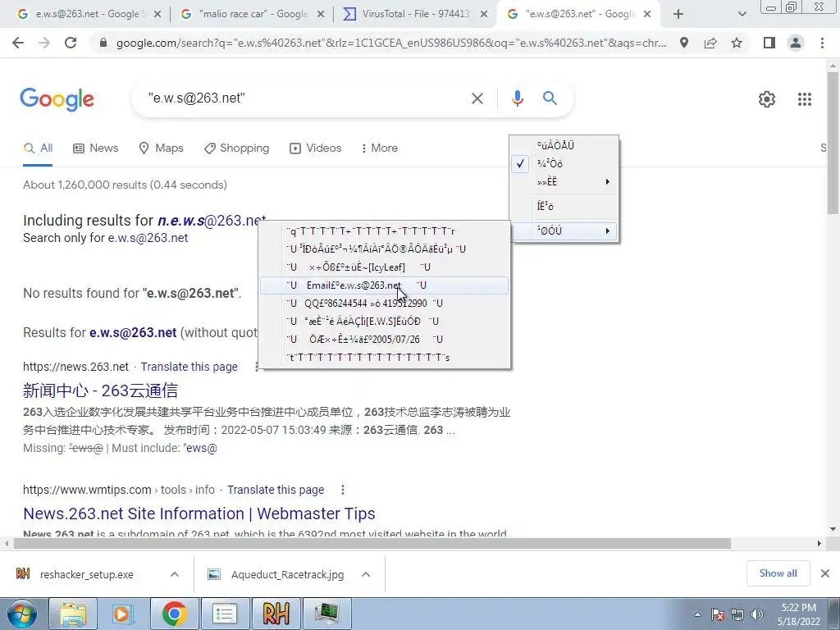The height and width of the screenshot is (630, 840).
Task: Switch to first e.w.s@263.net tab
Action: tap(89, 15)
